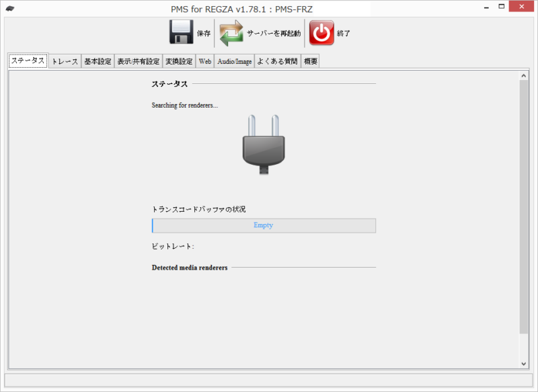Image resolution: width=538 pixels, height=392 pixels.
Task: Click the サーバーを再起動 button label
Action: [274, 33]
